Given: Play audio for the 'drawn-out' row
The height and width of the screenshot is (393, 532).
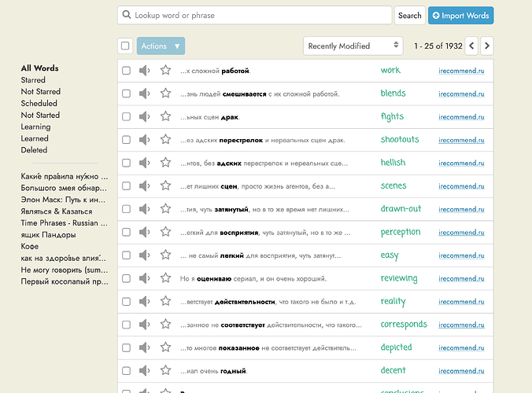Looking at the screenshot, I should 144,209.
